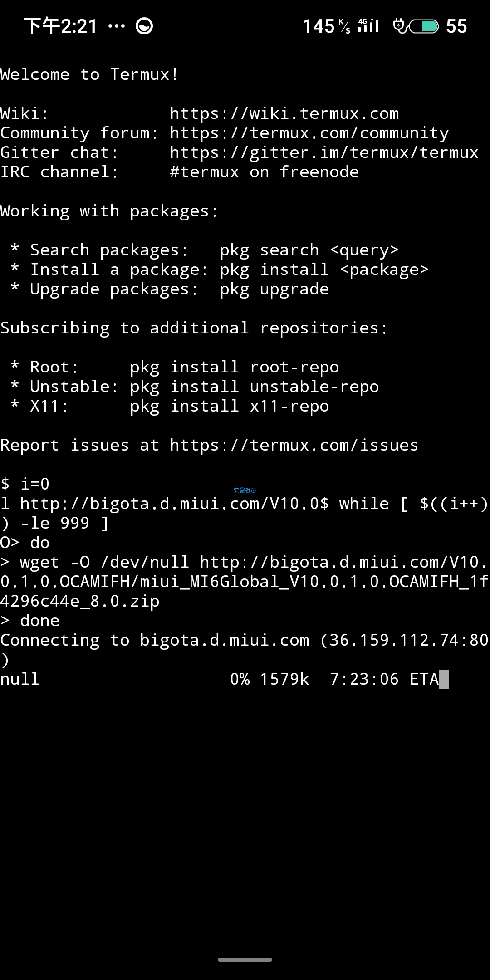
Task: Open the wiki.termux.com link
Action: 284,113
